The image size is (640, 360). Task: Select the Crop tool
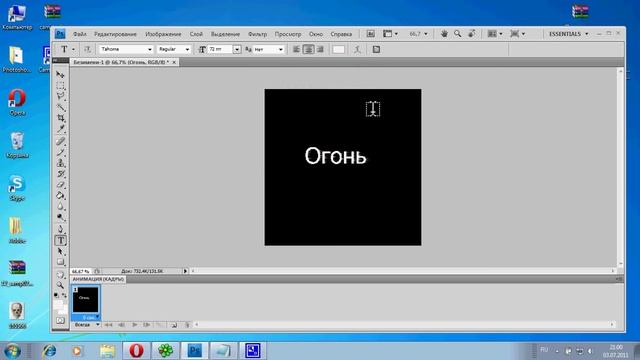coord(60,118)
